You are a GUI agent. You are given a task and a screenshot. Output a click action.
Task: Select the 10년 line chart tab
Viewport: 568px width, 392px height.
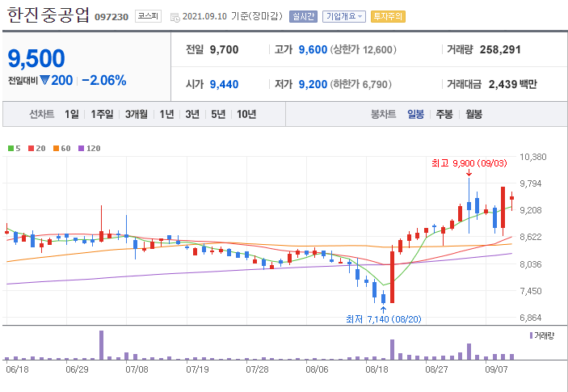click(x=246, y=115)
